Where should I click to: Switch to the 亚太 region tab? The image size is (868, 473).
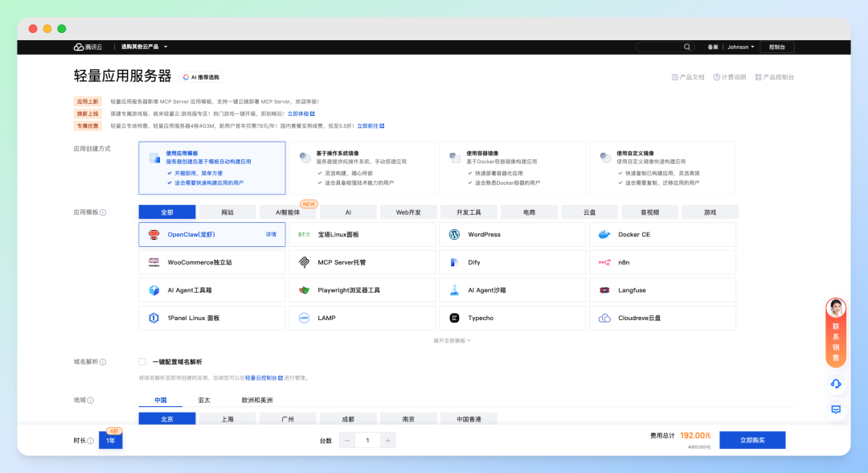[204, 399]
